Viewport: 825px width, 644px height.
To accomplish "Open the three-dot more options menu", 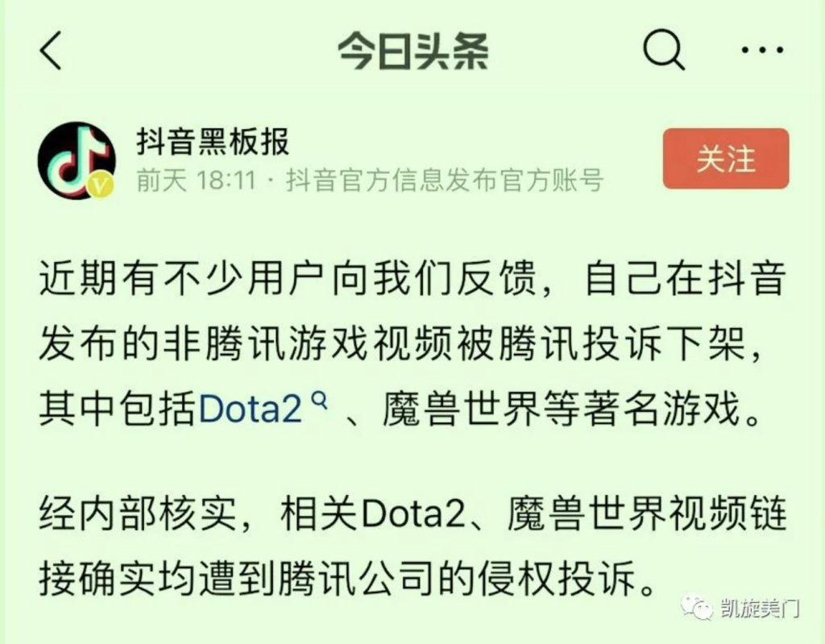I will click(x=762, y=50).
